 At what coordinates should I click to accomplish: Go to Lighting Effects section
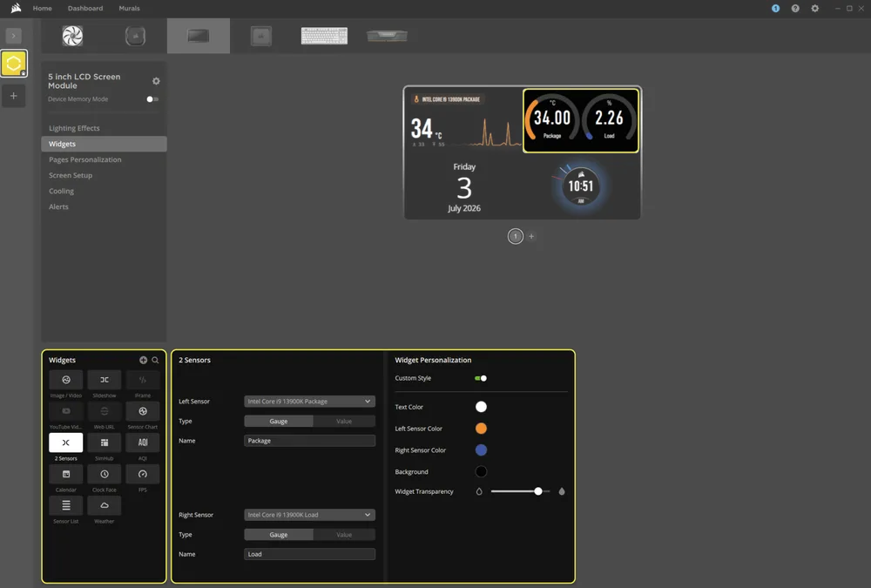pyautogui.click(x=104, y=128)
